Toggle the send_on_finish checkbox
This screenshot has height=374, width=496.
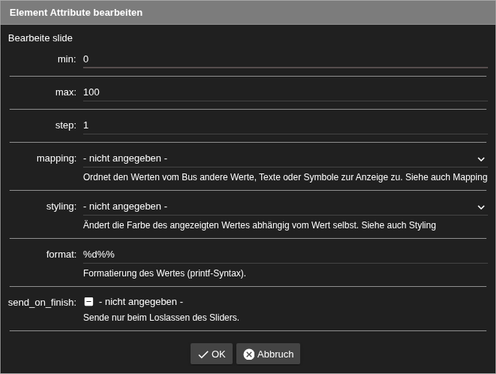point(89,302)
